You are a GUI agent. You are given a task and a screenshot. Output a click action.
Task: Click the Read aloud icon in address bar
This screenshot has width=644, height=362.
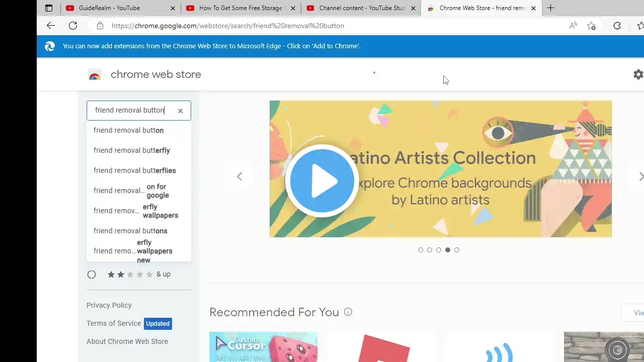click(573, 26)
